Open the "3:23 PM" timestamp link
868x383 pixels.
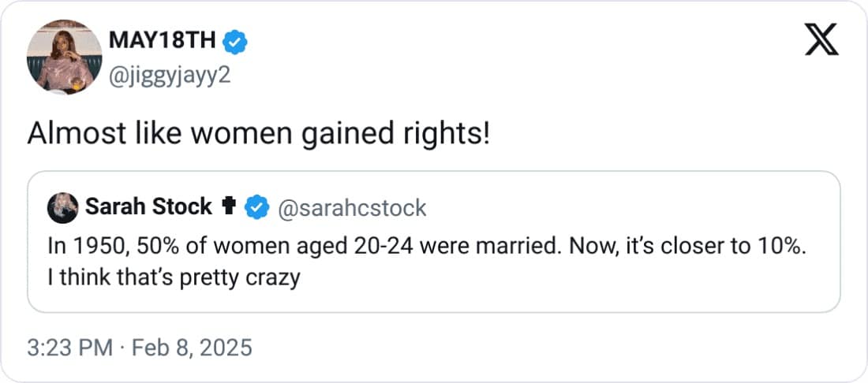coord(69,348)
